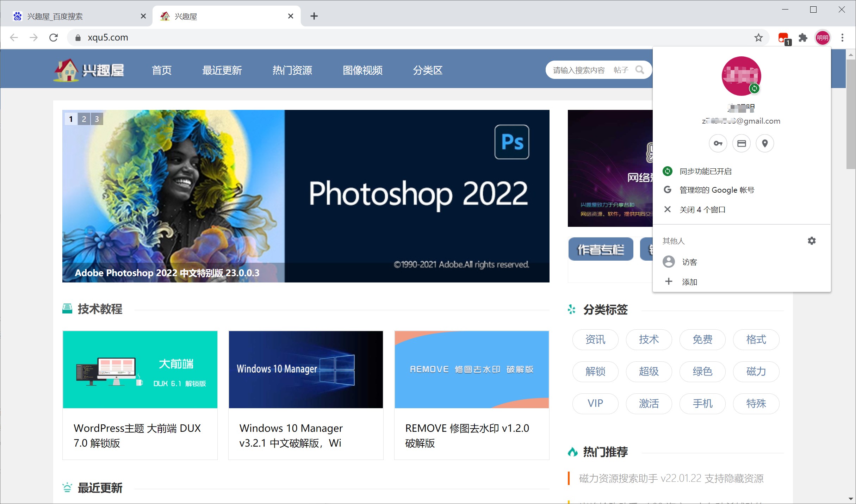Screen dimensions: 856x504
Task: Open payment methods card icon
Action: [x=742, y=143]
